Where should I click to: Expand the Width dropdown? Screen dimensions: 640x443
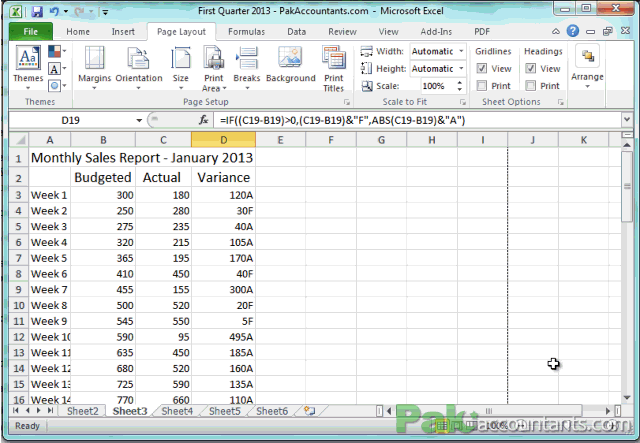(x=461, y=51)
